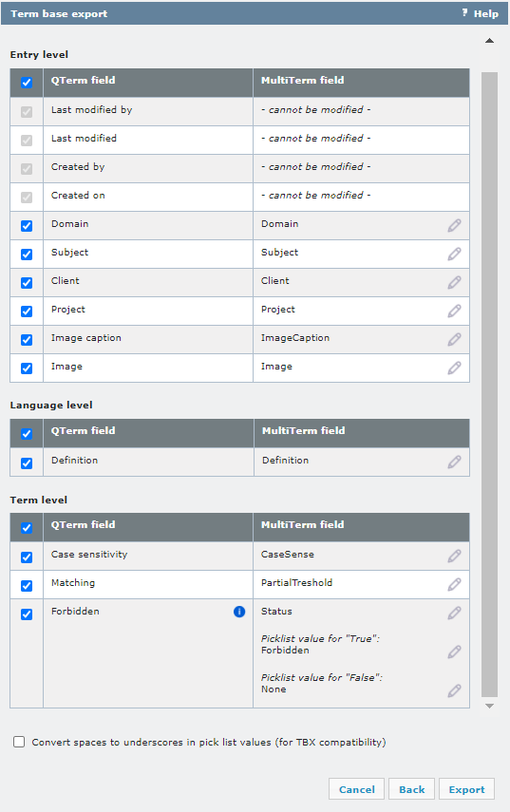The height and width of the screenshot is (812, 510).
Task: Click the scrollbar down arrow
Action: (489, 706)
